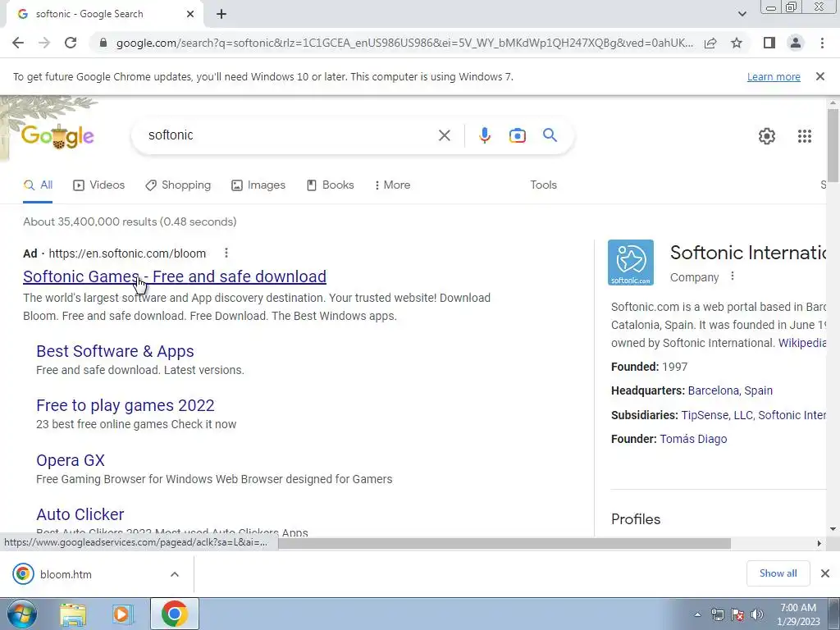This screenshot has height=630, width=840.
Task: Open the Company three-dot options
Action: 733,276
